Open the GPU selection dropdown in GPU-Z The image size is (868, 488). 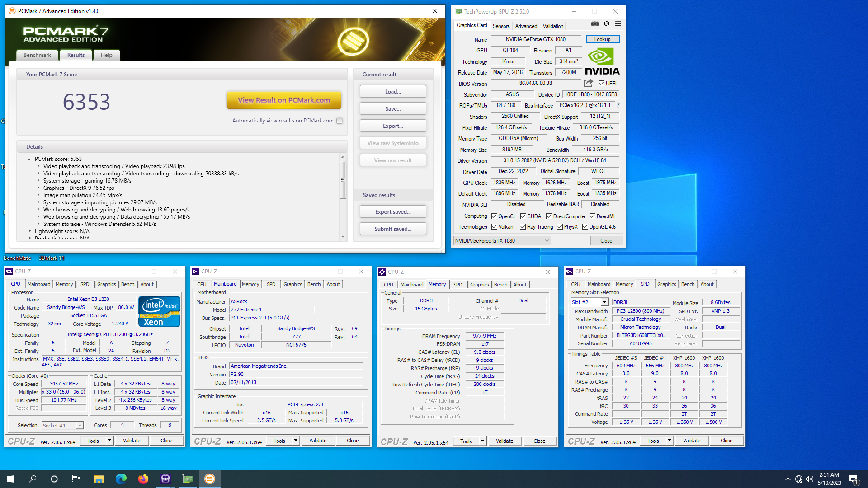[502, 241]
